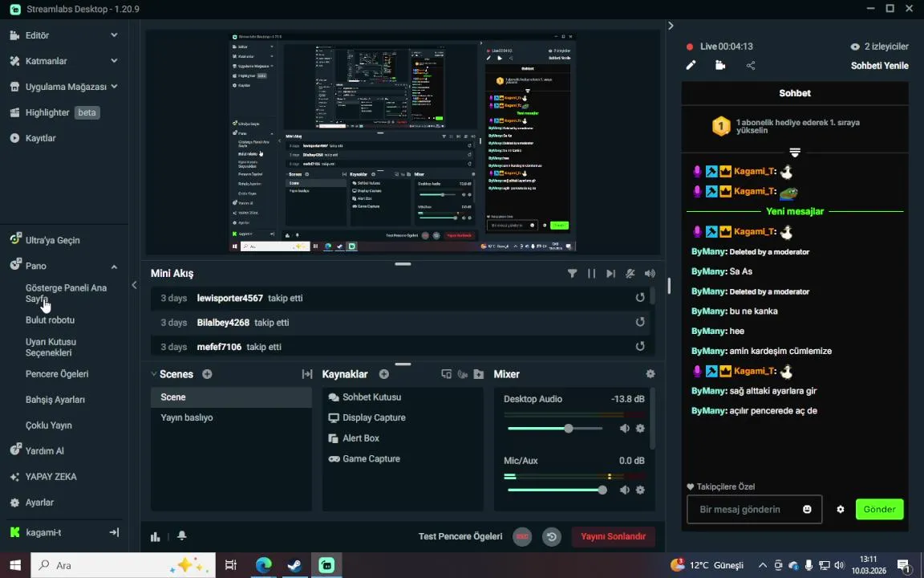The width and height of the screenshot is (924, 578).
Task: Send chat message with Gönder
Action: [879, 509]
